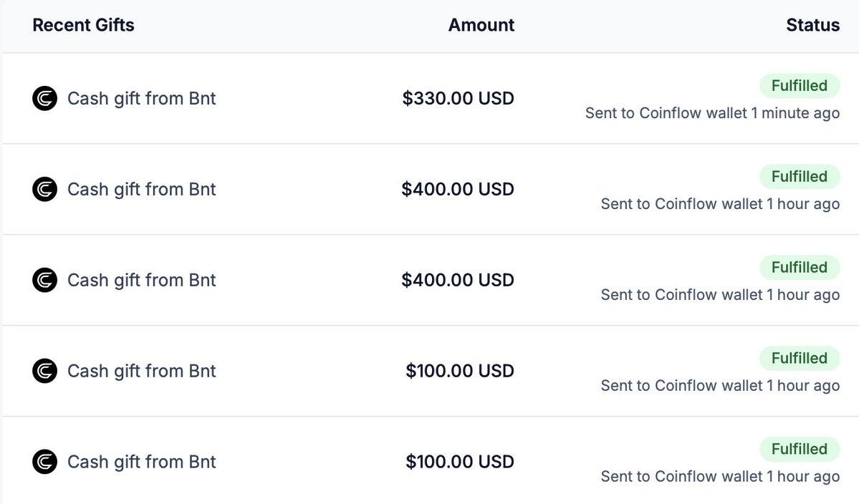
Task: Click 'Sent to Coinflow wallet 1 minute ago' text
Action: [x=712, y=113]
